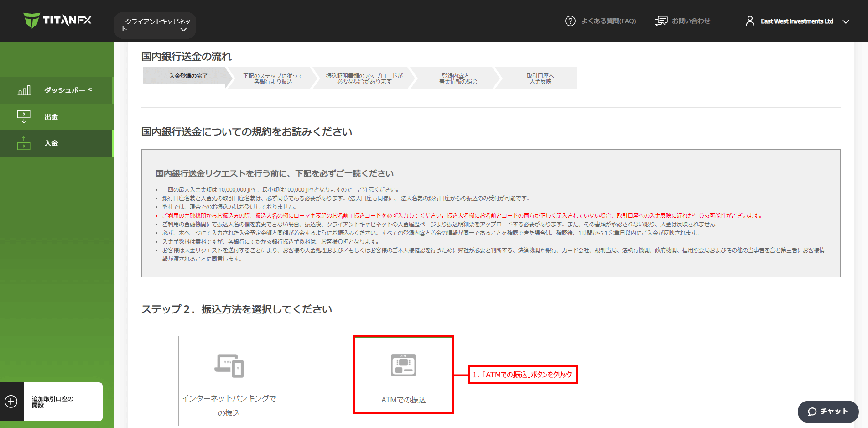The height and width of the screenshot is (428, 868).
Task: Click the plus icon near 追加取引口座の開設
Action: pyautogui.click(x=11, y=401)
